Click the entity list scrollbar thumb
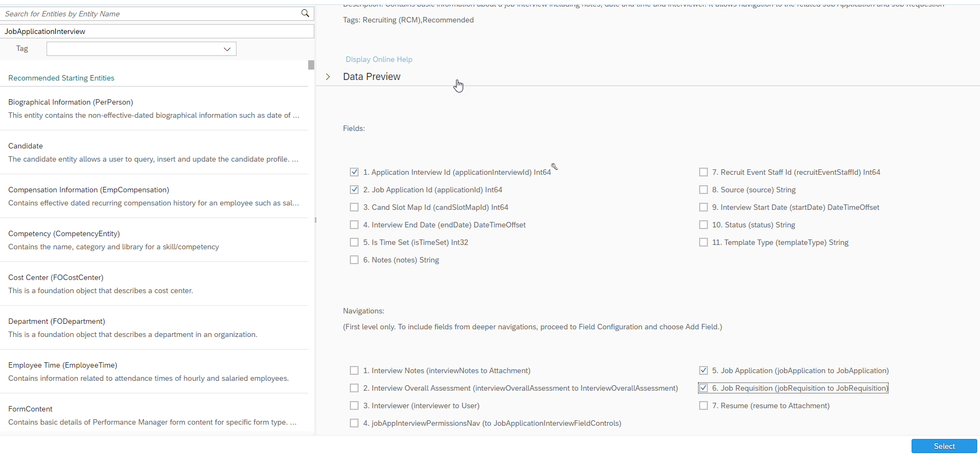The height and width of the screenshot is (457, 980). pos(311,65)
